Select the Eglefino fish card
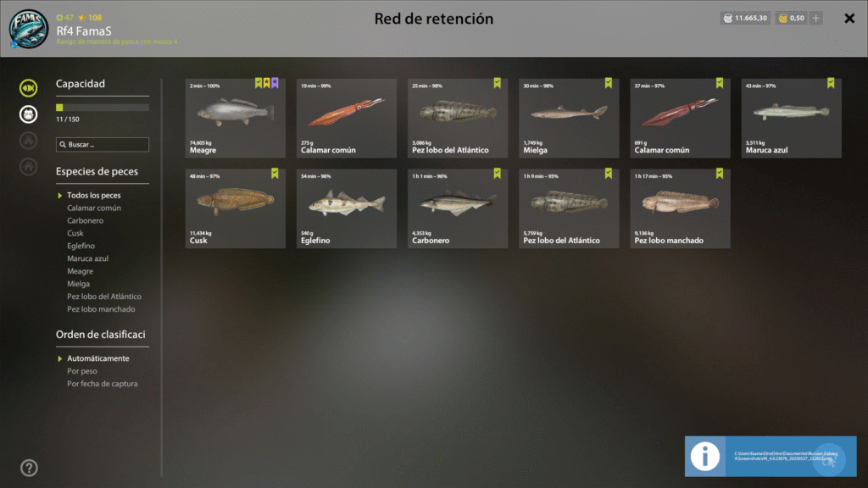Screen dimensions: 868x488 (347, 208)
